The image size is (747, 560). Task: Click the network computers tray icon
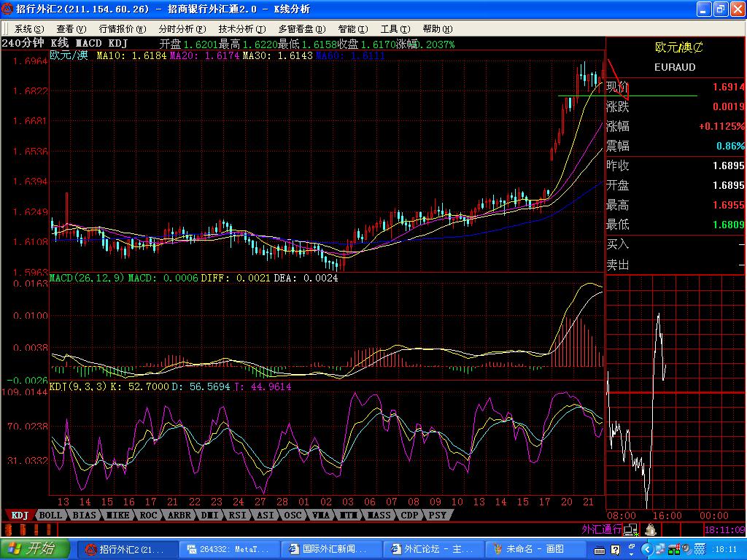coord(659,550)
